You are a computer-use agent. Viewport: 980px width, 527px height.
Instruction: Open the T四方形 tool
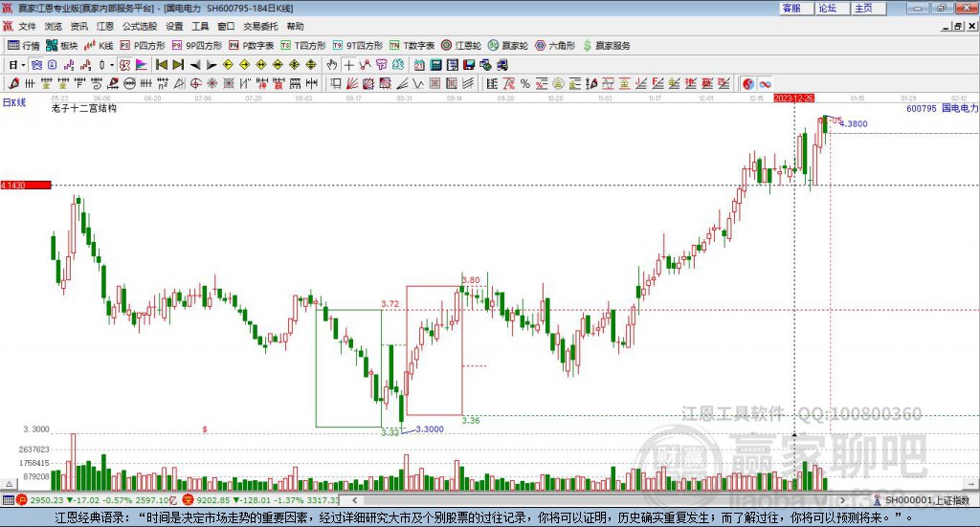303,46
